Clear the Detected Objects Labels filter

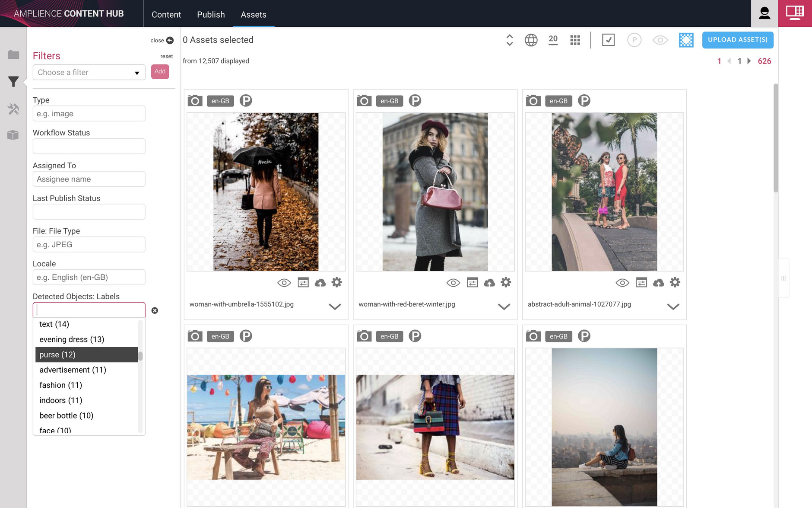pyautogui.click(x=155, y=310)
